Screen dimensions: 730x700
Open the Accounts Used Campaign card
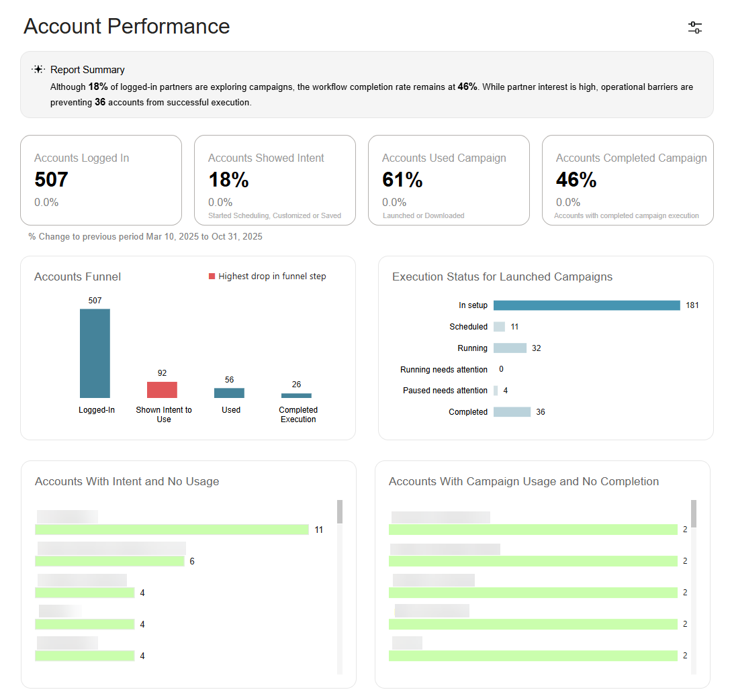[449, 181]
